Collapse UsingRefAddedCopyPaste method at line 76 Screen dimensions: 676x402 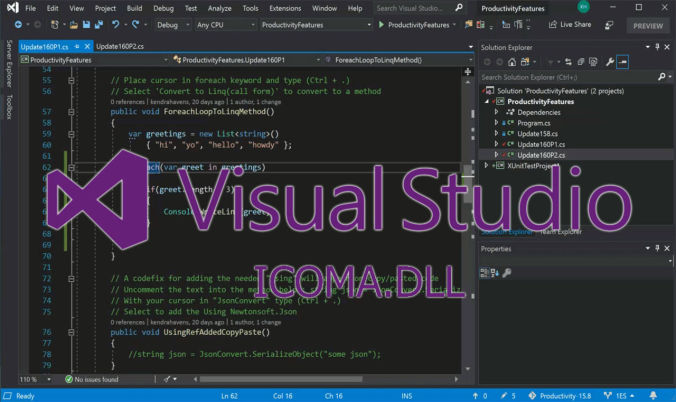coord(71,332)
